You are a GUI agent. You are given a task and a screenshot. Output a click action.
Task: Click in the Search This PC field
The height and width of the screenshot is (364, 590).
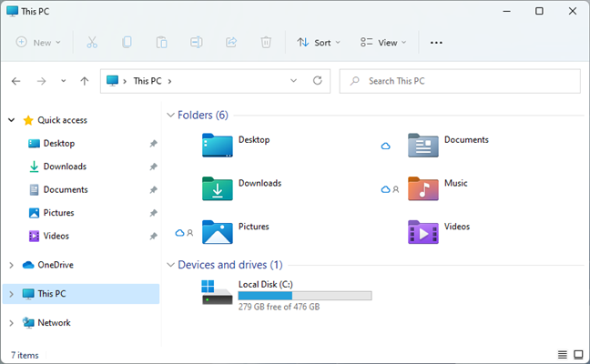tap(460, 81)
